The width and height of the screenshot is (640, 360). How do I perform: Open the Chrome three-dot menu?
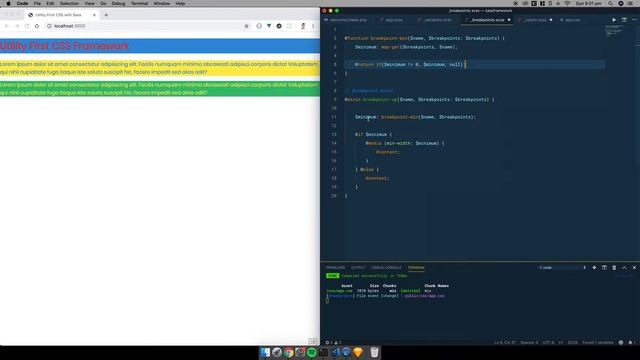(313, 26)
